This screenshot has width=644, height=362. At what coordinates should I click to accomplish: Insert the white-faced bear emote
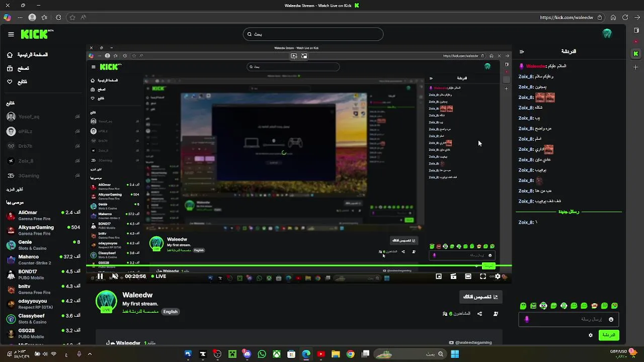543,306
